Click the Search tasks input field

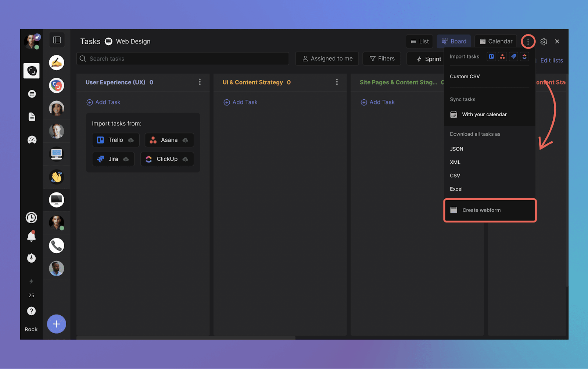(183, 59)
